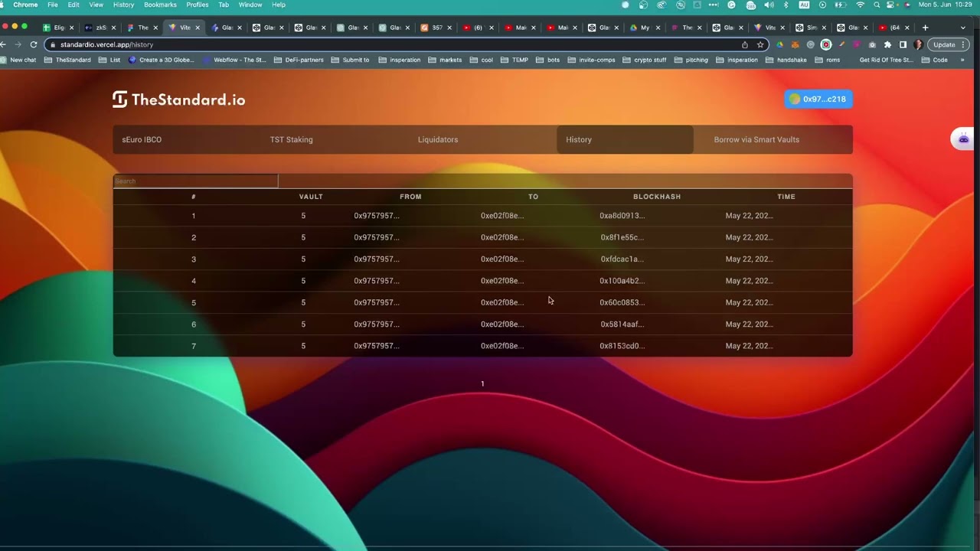Screen dimensions: 980x551
Task: Show hidden bookmarks overflow chevron
Action: [964, 60]
